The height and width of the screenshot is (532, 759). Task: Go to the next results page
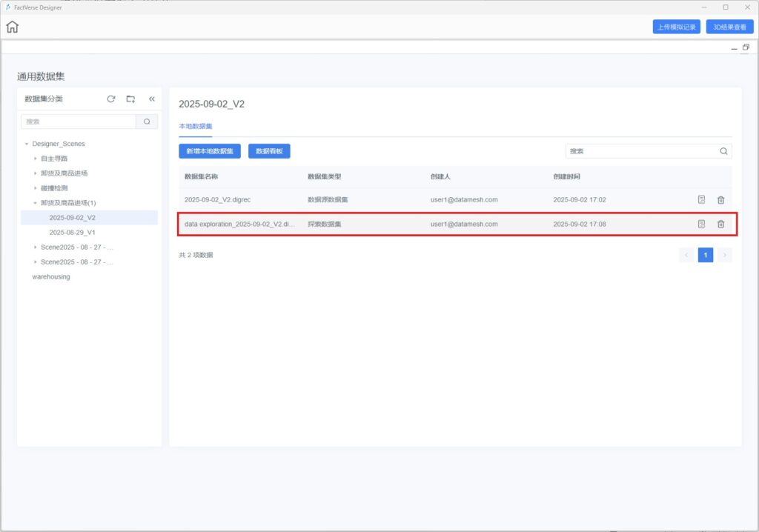tap(725, 255)
